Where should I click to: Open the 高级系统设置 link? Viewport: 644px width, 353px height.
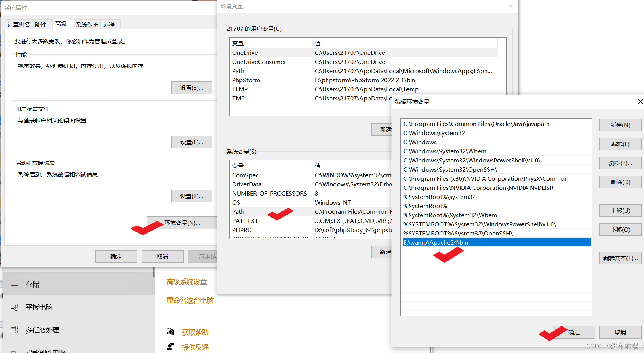click(x=186, y=281)
